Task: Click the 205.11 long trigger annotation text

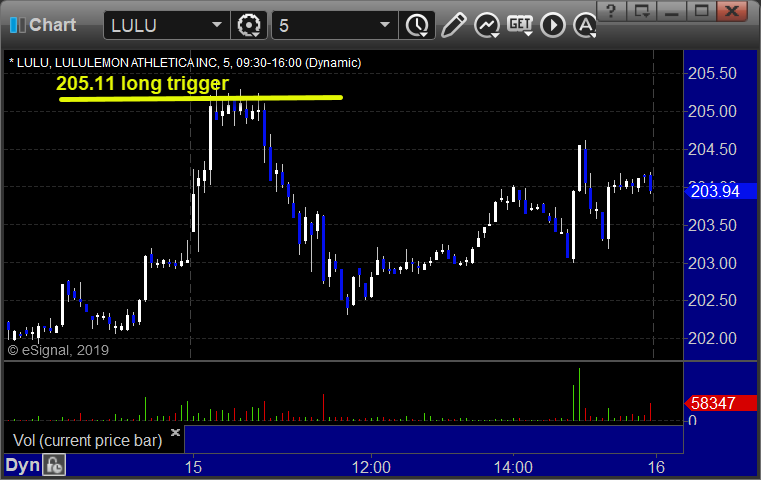Action: pos(142,83)
